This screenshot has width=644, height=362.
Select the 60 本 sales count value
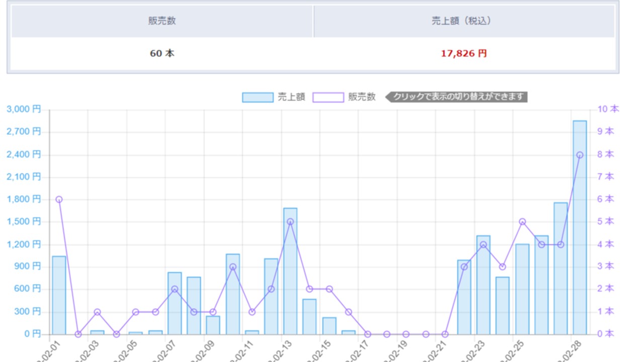(162, 53)
